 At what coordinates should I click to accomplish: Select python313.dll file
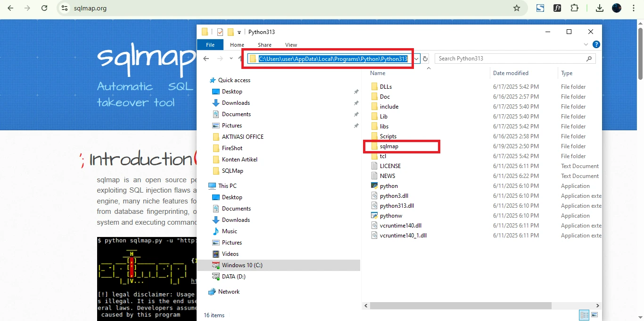pos(396,206)
